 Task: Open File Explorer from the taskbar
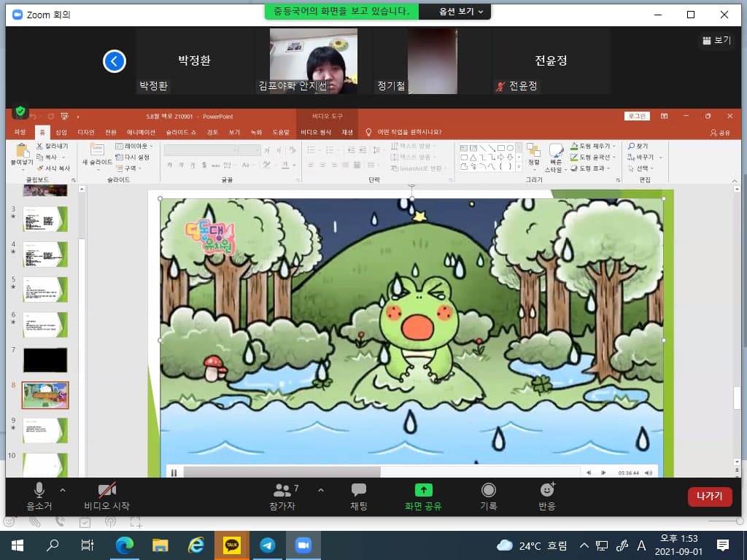pos(160,545)
